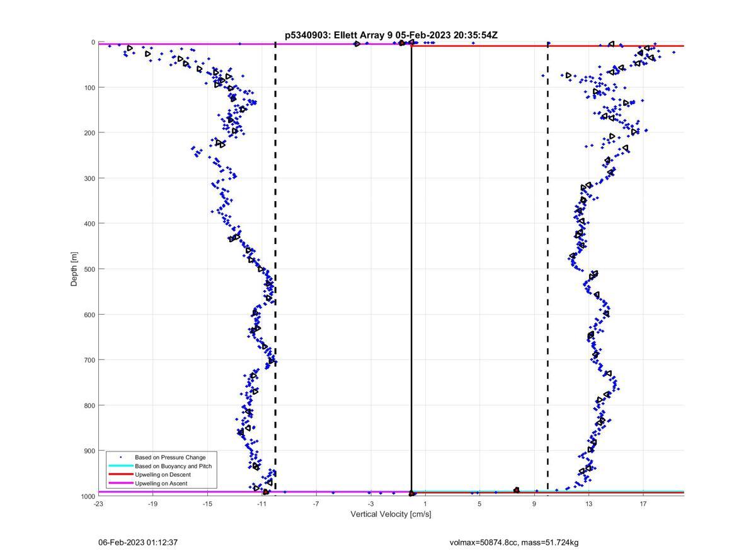Click y-axis tick label '1000'
This screenshot has height=558, width=756.
pos(88,496)
